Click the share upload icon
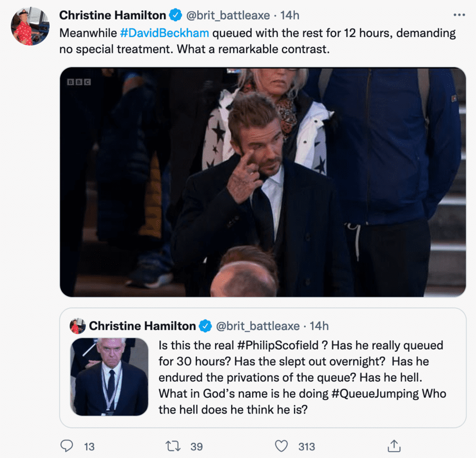 pyautogui.click(x=393, y=446)
